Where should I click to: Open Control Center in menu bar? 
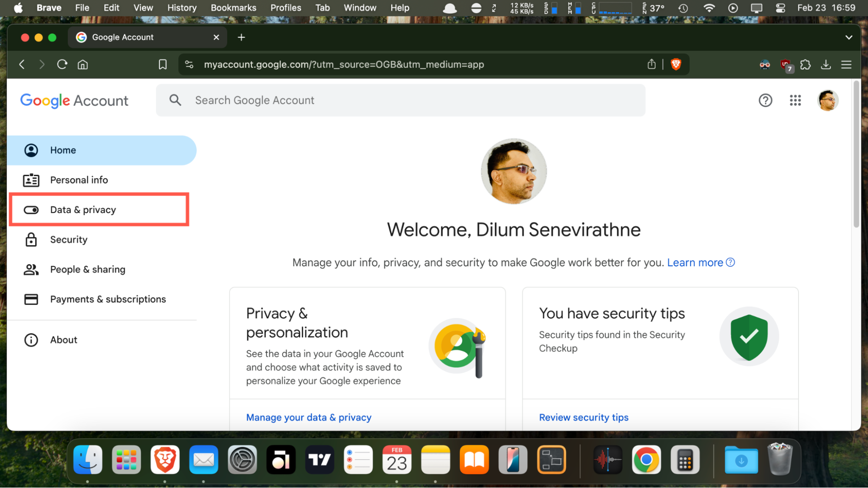click(780, 8)
